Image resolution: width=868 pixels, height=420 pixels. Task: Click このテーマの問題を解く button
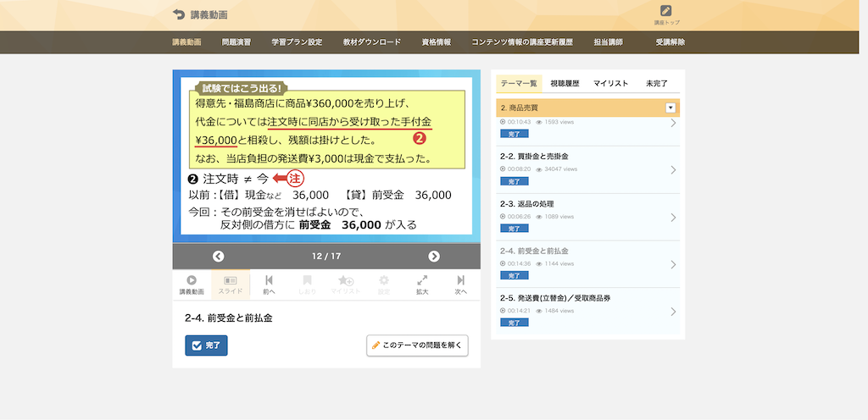pyautogui.click(x=418, y=345)
